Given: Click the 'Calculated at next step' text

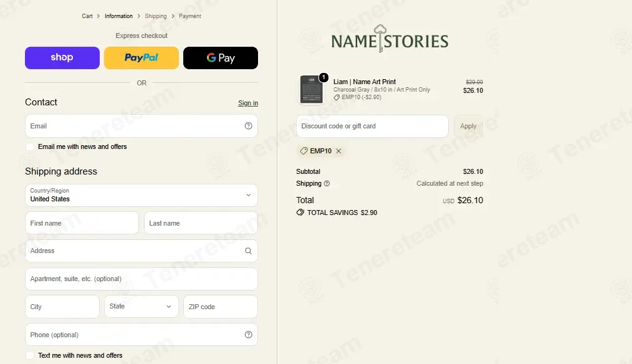Looking at the screenshot, I should 450,183.
